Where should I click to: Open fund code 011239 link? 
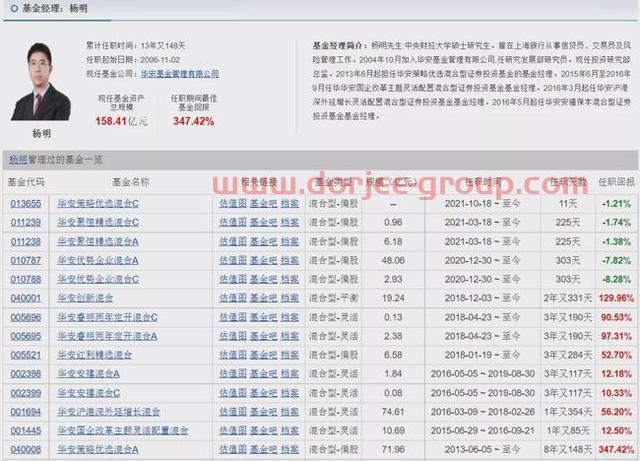pyautogui.click(x=26, y=223)
